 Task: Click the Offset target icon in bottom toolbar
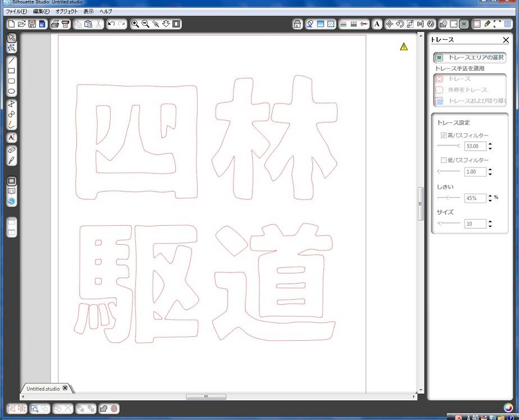(x=114, y=409)
